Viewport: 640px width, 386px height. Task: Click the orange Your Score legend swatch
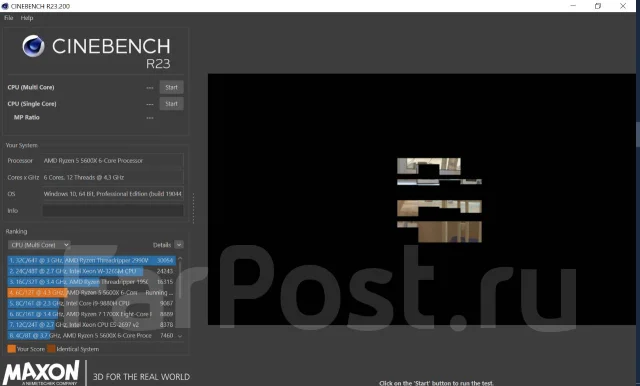point(11,349)
